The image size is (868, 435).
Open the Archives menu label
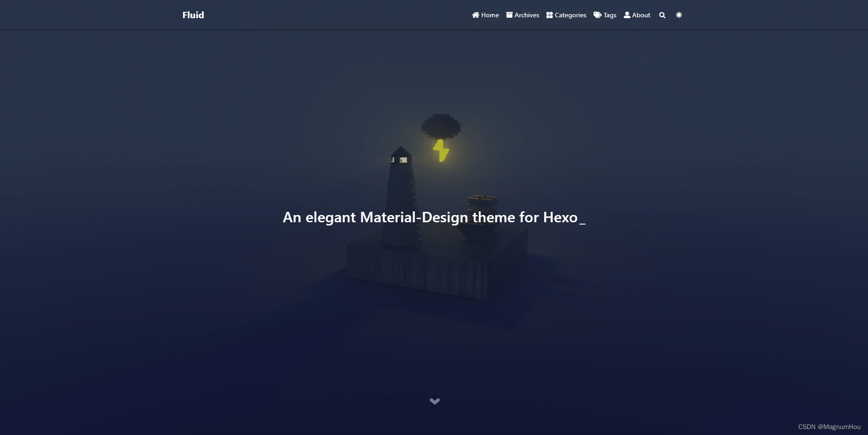pyautogui.click(x=527, y=15)
